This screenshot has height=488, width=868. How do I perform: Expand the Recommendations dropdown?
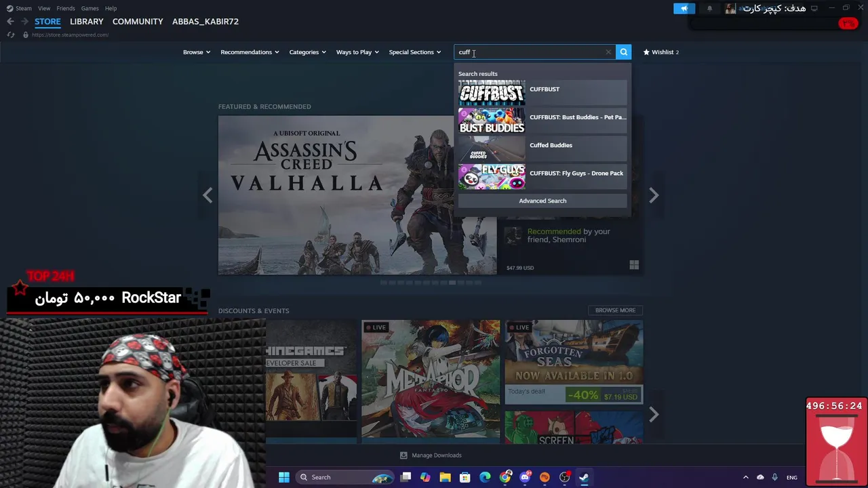click(x=250, y=52)
